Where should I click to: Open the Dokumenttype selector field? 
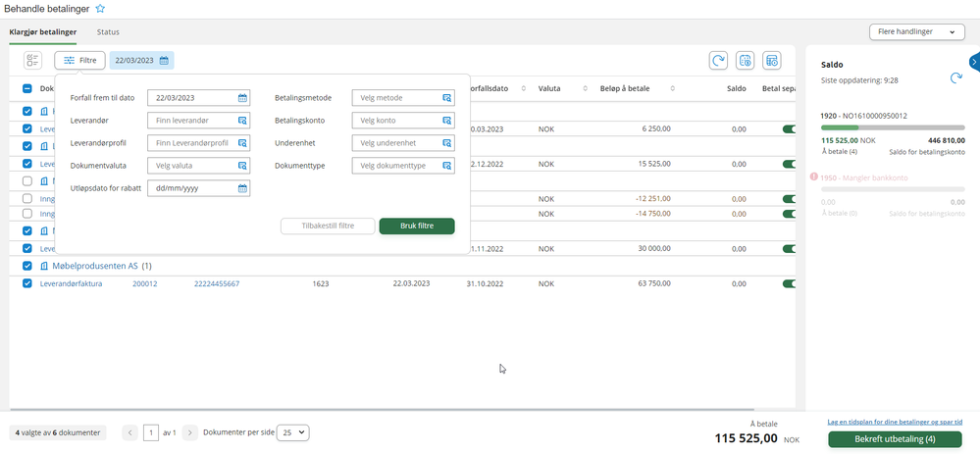pos(403,166)
